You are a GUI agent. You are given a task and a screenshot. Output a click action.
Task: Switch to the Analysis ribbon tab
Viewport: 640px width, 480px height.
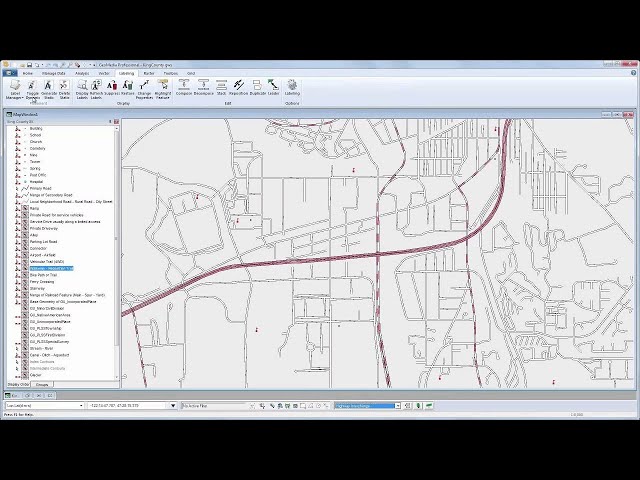pos(82,73)
